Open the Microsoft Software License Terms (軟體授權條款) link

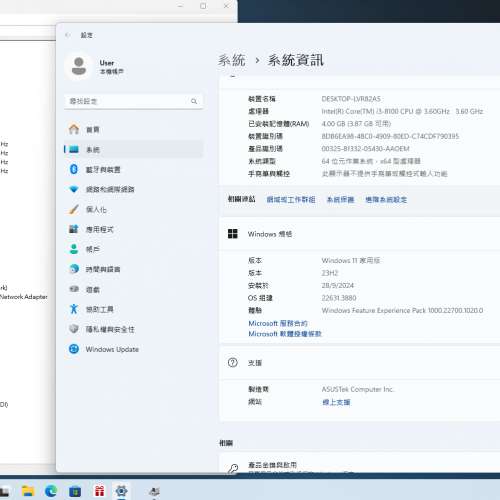click(x=285, y=334)
